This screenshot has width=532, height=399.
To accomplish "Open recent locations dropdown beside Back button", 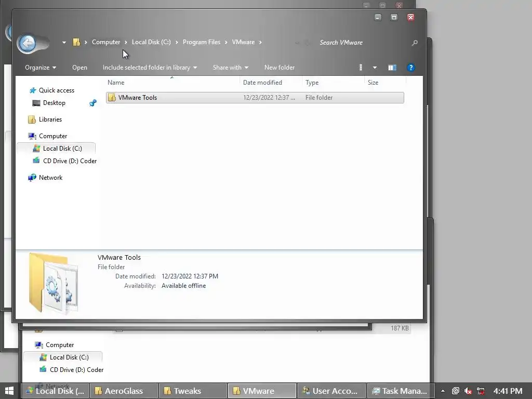I will (x=64, y=43).
